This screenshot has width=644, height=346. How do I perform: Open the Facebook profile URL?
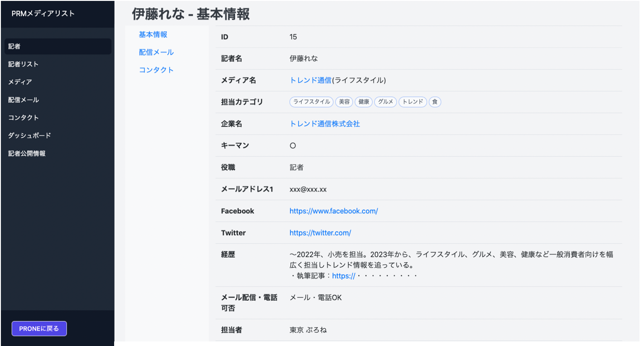334,211
